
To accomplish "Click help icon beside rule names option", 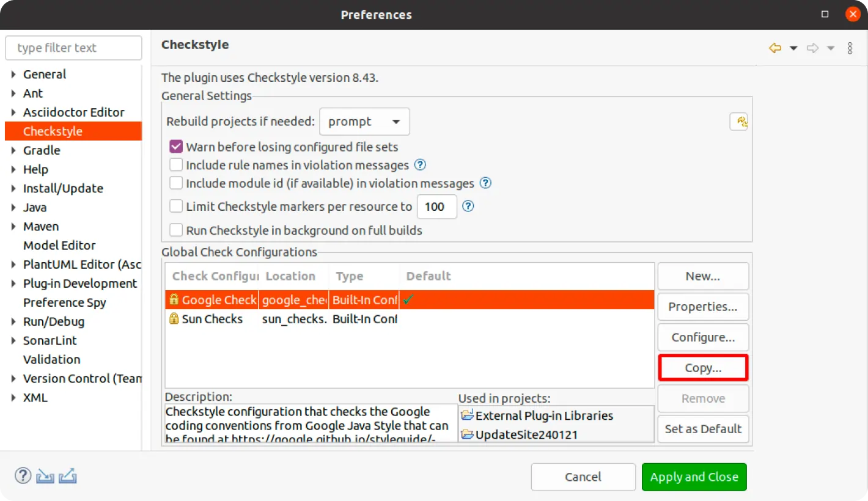I will tap(420, 165).
